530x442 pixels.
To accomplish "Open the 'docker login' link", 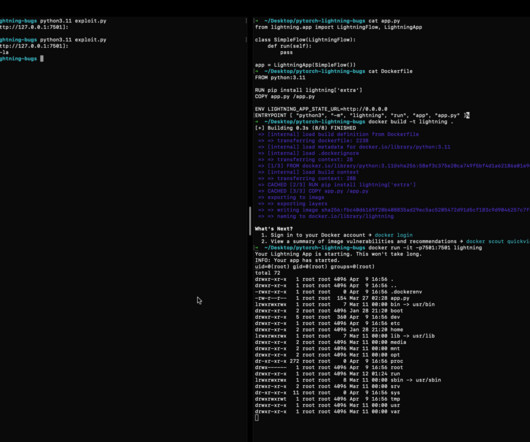I will click(393, 235).
